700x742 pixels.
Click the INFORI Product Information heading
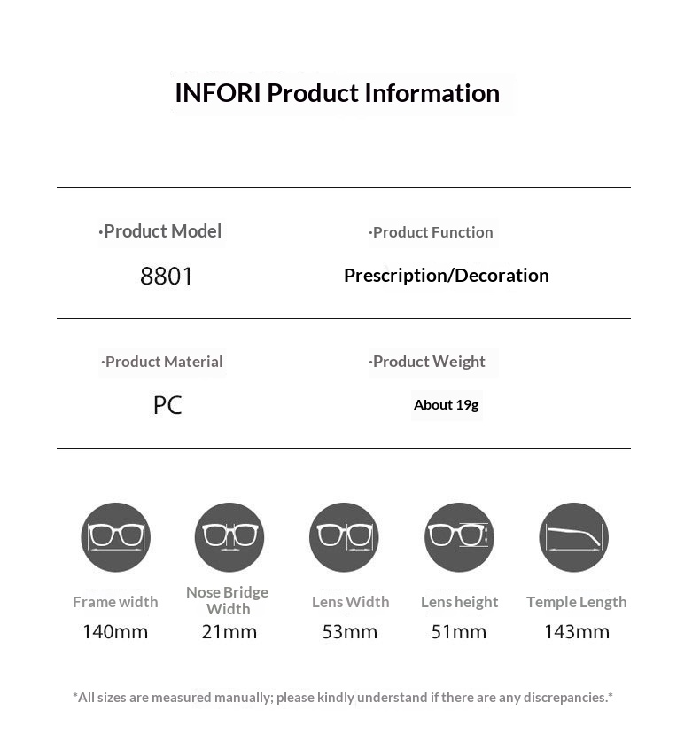pyautogui.click(x=338, y=93)
